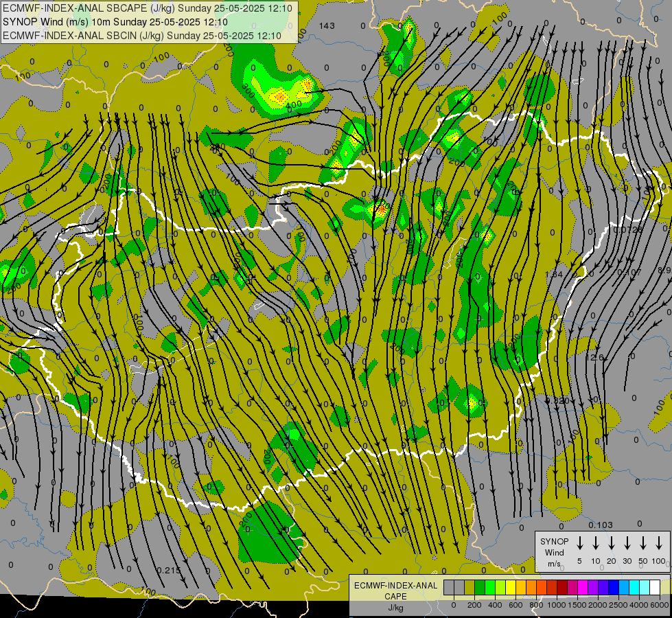This screenshot has height=618, width=672.
Task: Select the gray swatch right of the 0 tick
Action: [x=459, y=587]
